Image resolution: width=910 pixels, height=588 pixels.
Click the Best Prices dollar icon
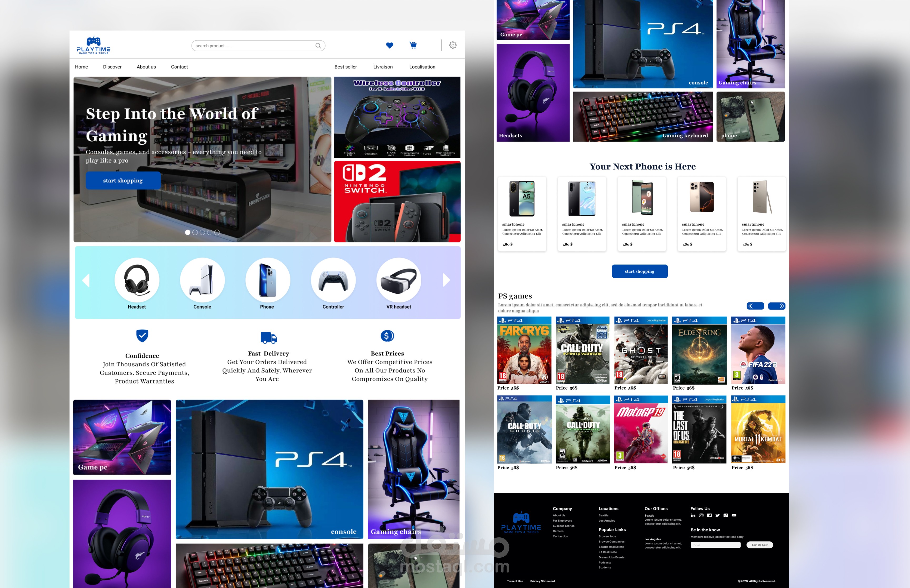coord(387,336)
